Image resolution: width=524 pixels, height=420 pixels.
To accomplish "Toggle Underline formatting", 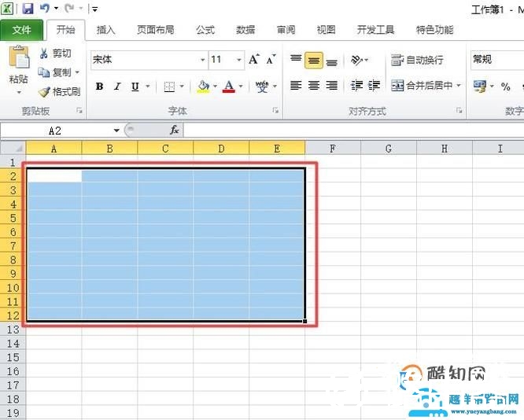I will pos(135,87).
